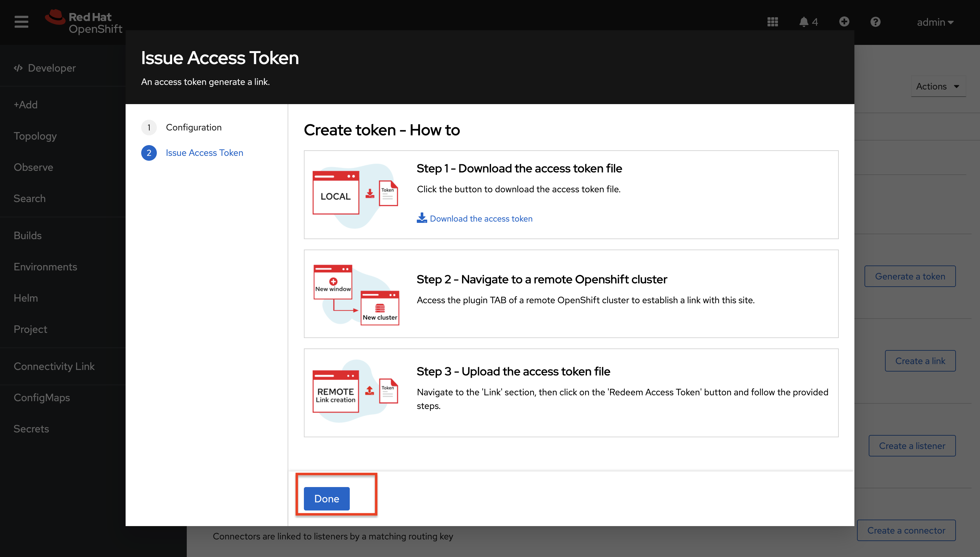This screenshot has height=557, width=980.
Task: Open the Red Hat OpenShift logo home
Action: coord(83,22)
